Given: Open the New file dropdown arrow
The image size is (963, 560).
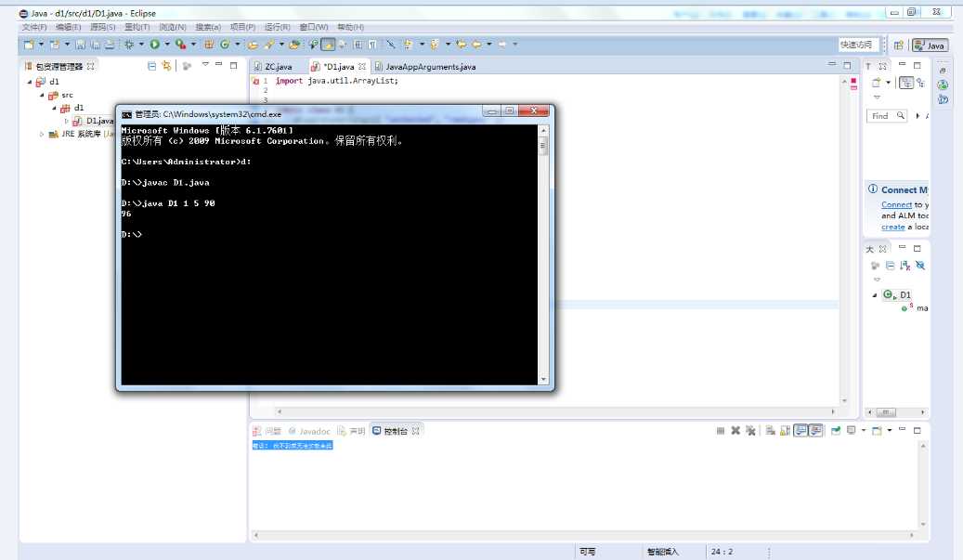Looking at the screenshot, I should [x=41, y=45].
